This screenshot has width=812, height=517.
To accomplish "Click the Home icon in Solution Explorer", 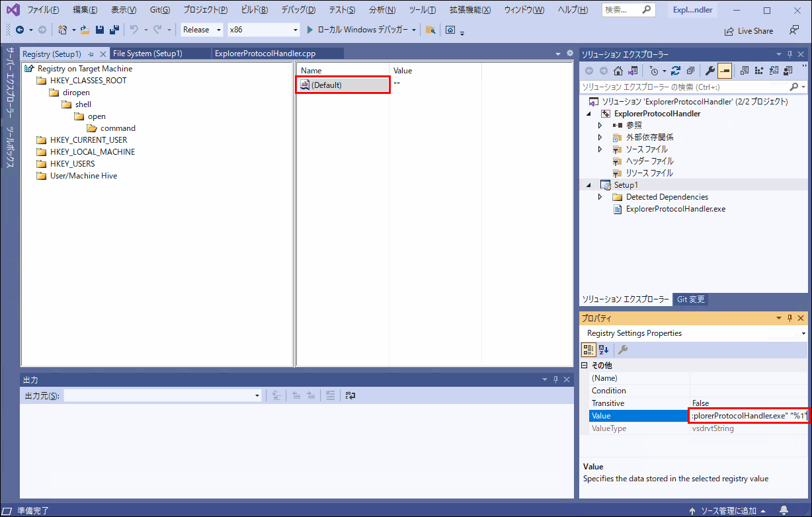I will tap(618, 71).
